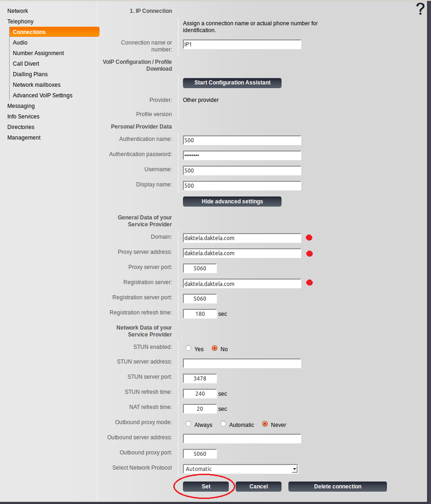
Task: Open Advanced VoIP Settings
Action: 42,95
